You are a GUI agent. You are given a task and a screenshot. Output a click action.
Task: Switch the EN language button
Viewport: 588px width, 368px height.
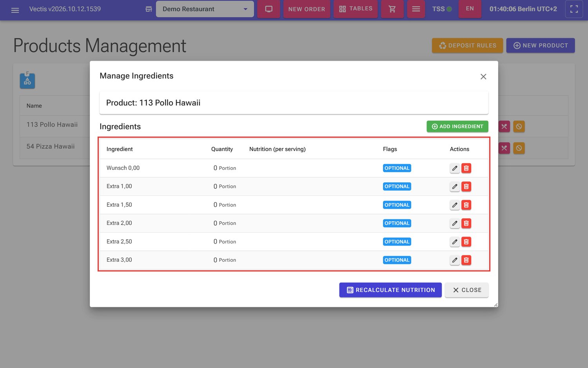click(x=470, y=9)
